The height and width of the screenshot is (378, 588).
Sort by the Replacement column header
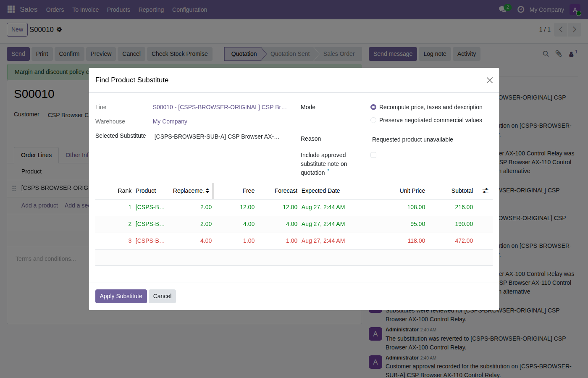[x=191, y=191]
